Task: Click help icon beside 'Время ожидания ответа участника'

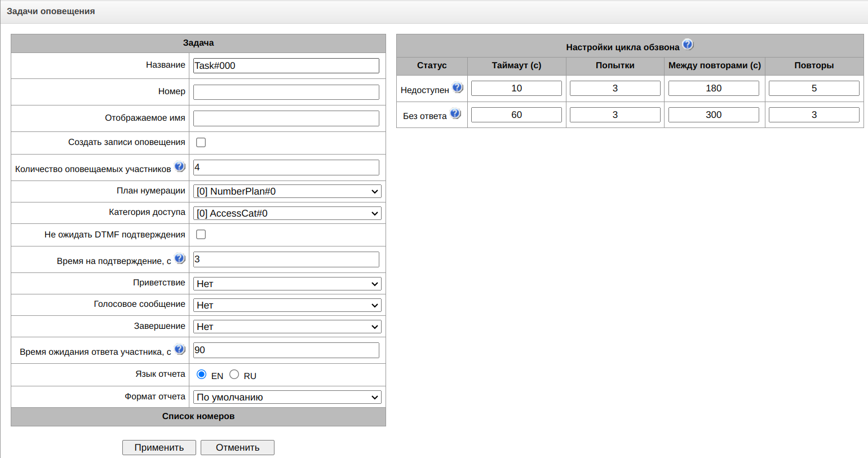Action: pyautogui.click(x=180, y=349)
